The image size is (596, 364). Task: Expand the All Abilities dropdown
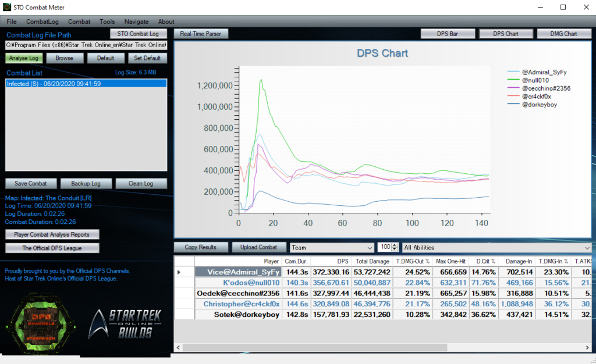[x=496, y=248]
